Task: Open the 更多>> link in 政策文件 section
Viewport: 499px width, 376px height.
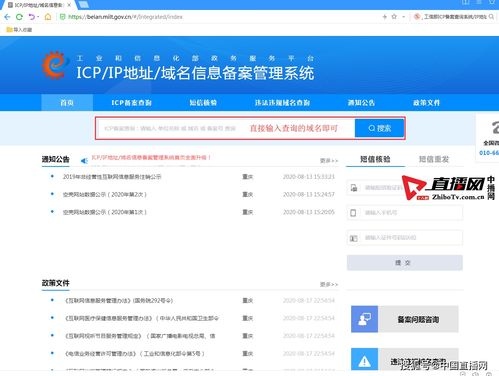Action: (329, 284)
